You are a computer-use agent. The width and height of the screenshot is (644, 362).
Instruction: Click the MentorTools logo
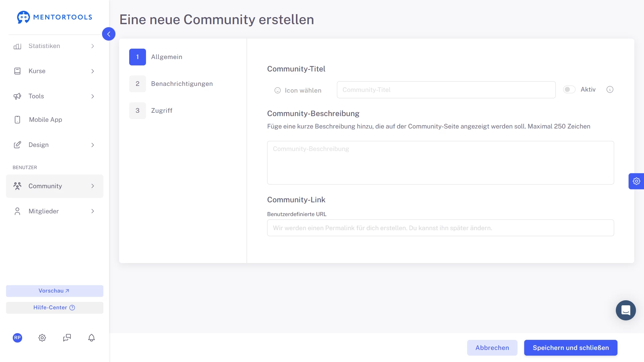point(54,17)
